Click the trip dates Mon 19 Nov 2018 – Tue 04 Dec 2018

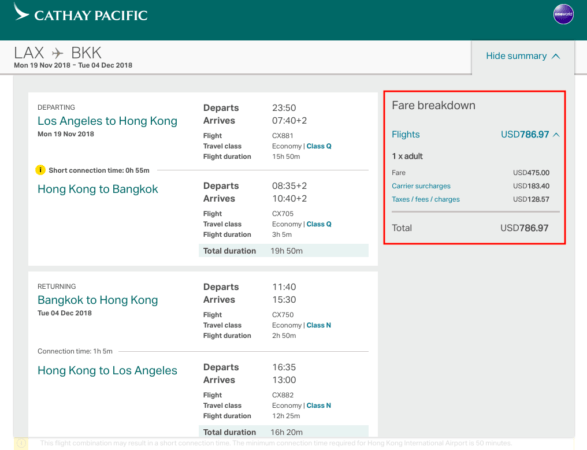pos(73,65)
